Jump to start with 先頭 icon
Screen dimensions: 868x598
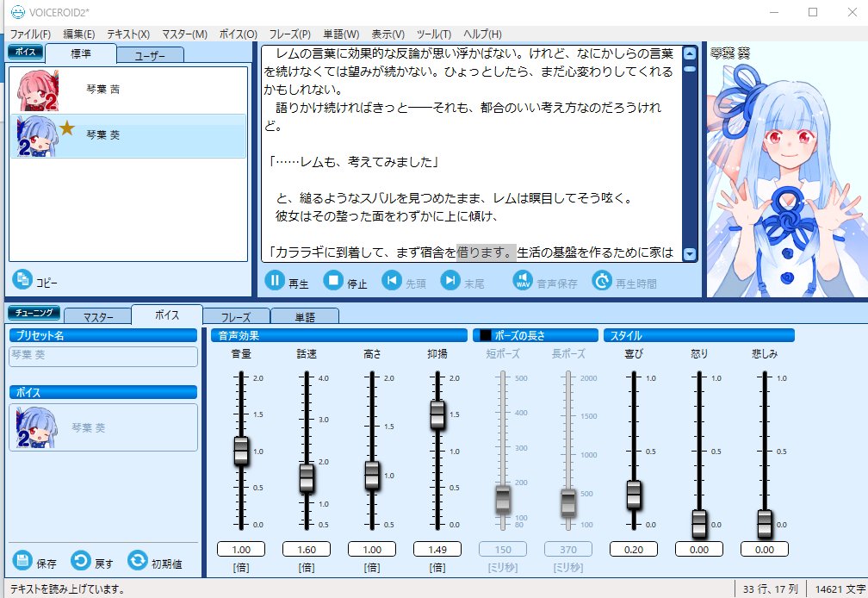(392, 280)
